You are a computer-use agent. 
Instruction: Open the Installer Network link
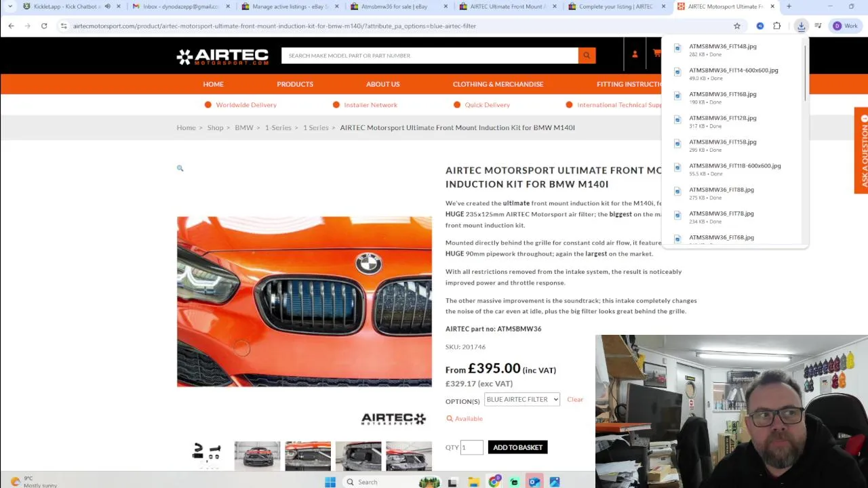click(x=370, y=105)
